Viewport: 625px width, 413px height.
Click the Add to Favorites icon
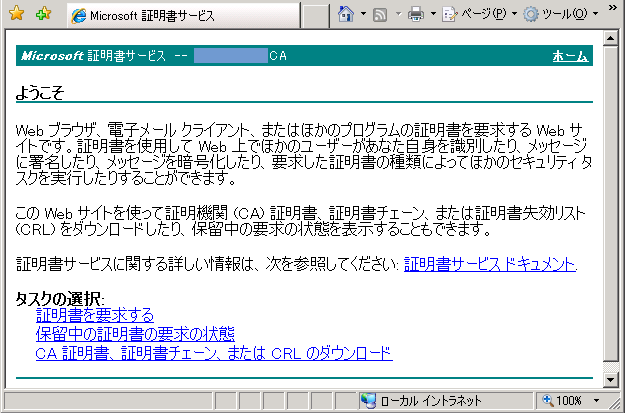[43, 14]
